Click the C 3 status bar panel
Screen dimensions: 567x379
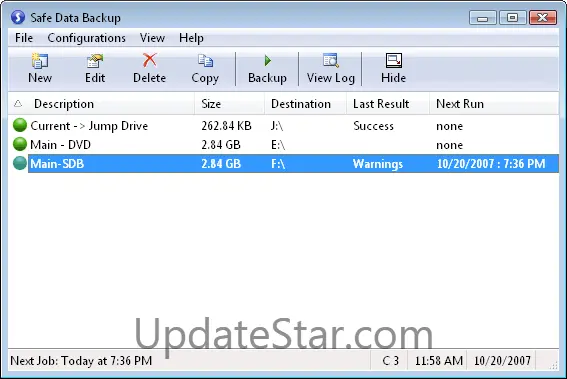click(390, 361)
